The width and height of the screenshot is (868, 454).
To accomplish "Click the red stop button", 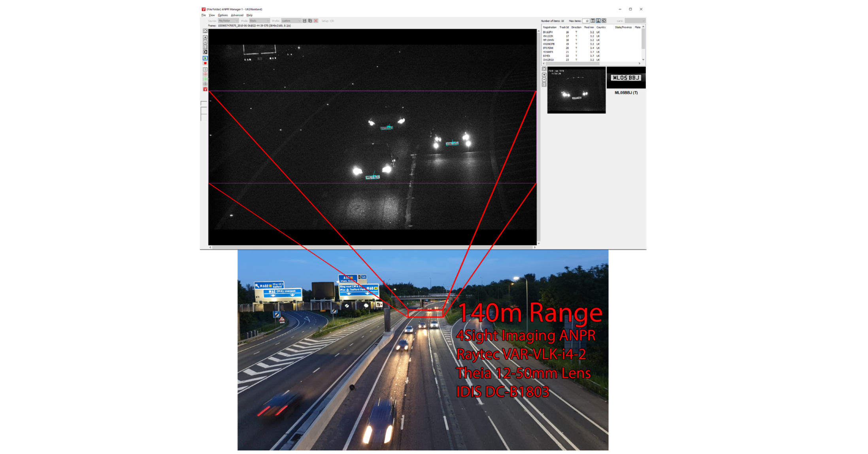I will click(205, 63).
